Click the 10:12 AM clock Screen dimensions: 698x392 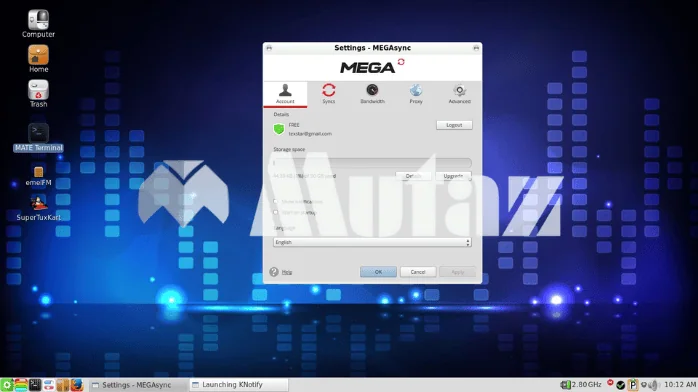point(680,384)
